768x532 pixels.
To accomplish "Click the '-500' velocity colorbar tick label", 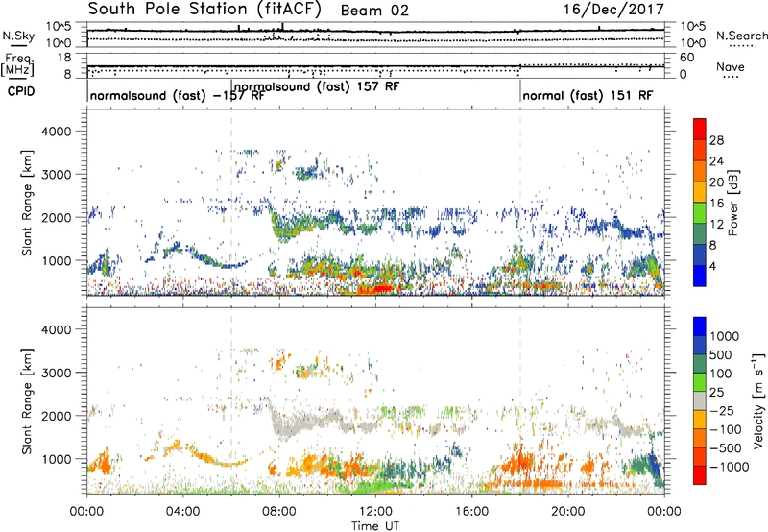I will coord(726,448).
